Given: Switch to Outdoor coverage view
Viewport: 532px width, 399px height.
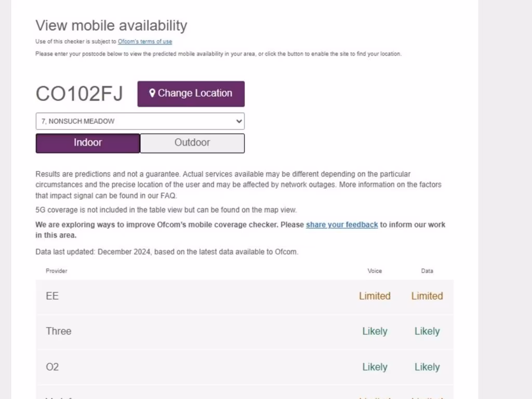Looking at the screenshot, I should pos(192,143).
